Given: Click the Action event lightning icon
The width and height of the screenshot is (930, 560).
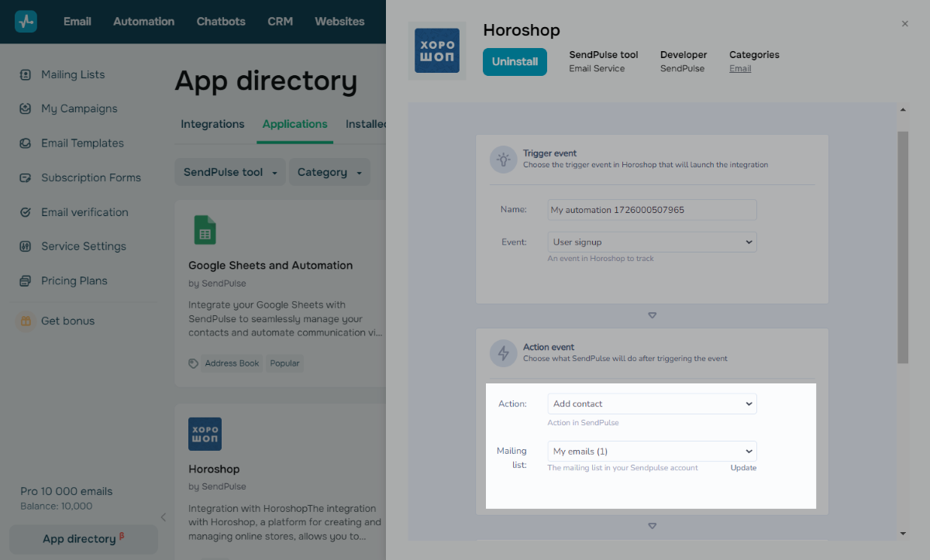Looking at the screenshot, I should click(x=504, y=353).
